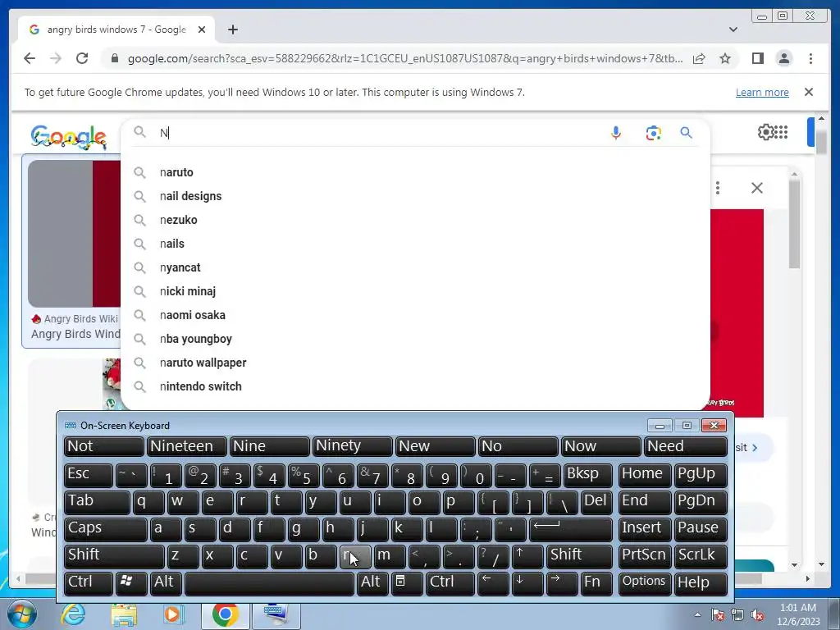Switch to the On-Screen Keyboard taskbar button

(x=276, y=615)
